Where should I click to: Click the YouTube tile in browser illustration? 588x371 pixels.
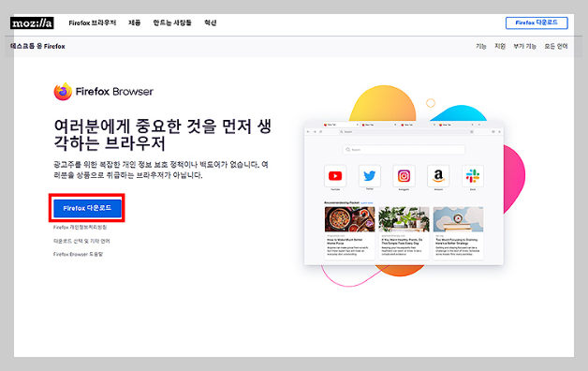pos(335,175)
